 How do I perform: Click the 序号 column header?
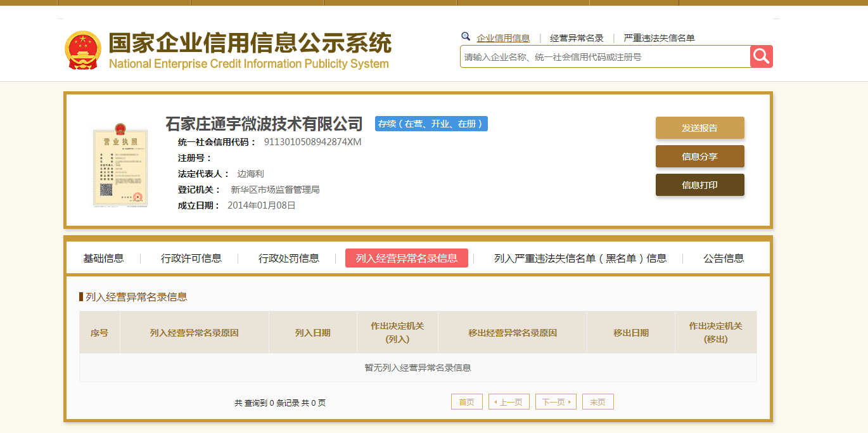[x=99, y=332]
